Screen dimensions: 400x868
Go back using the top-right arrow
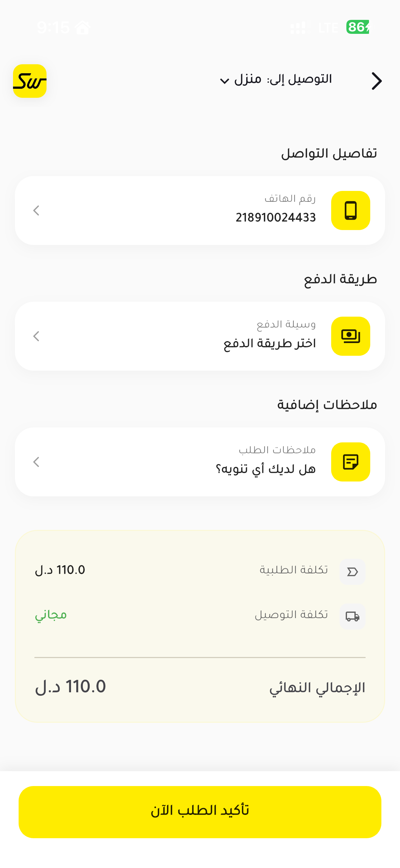click(x=376, y=81)
